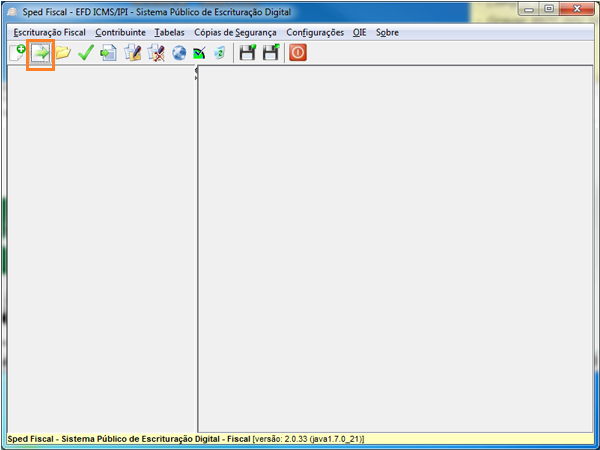Image resolution: width=600 pixels, height=450 pixels.
Task: Open the Sobre menu
Action: [387, 33]
